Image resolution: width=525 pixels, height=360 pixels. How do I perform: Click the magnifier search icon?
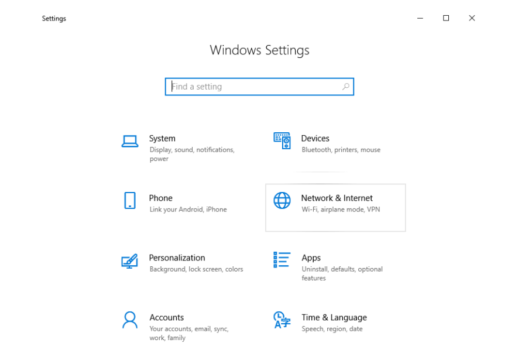tap(346, 87)
